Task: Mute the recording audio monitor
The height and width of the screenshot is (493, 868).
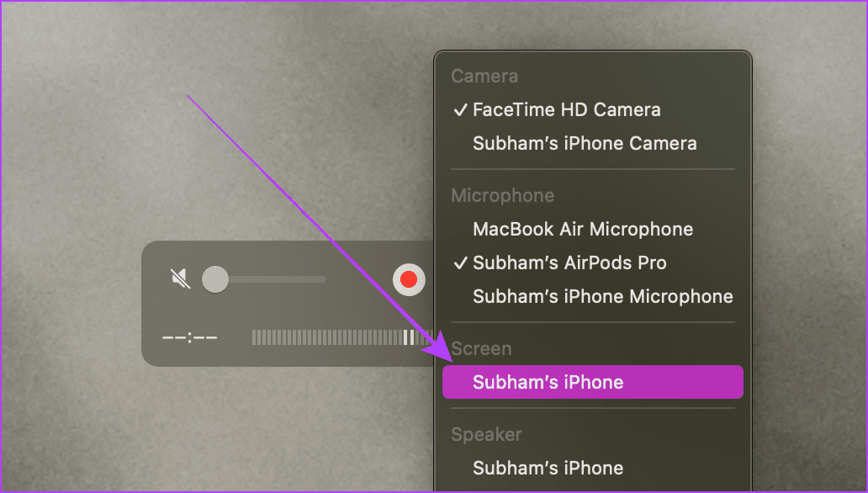Action: coord(181,279)
